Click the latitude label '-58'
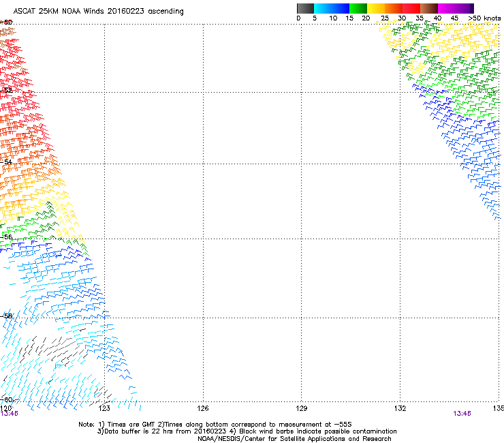 [6, 316]
